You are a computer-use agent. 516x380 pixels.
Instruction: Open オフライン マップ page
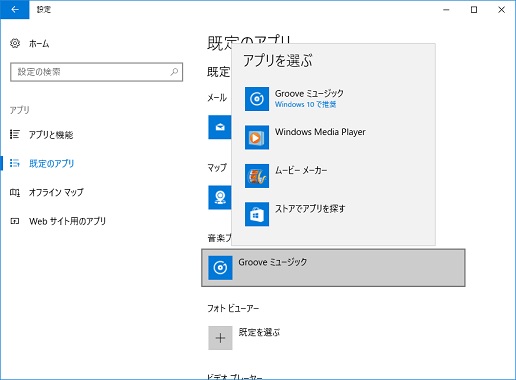pyautogui.click(x=56, y=192)
